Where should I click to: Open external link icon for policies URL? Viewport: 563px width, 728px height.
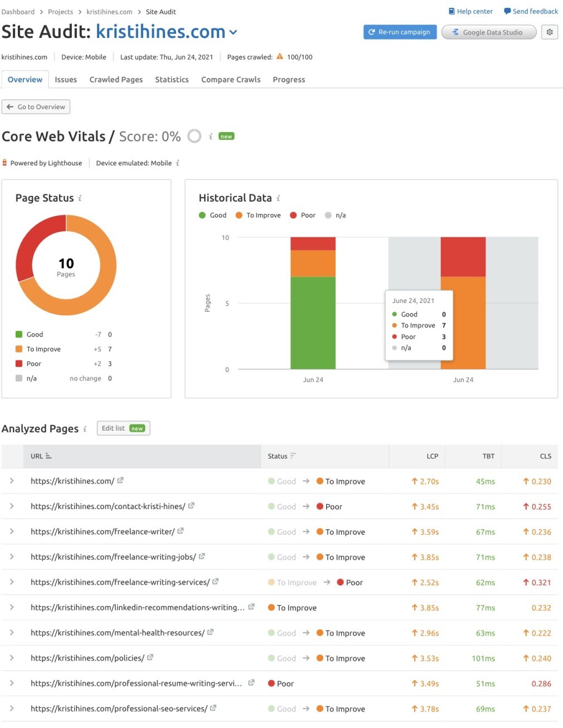pos(150,658)
